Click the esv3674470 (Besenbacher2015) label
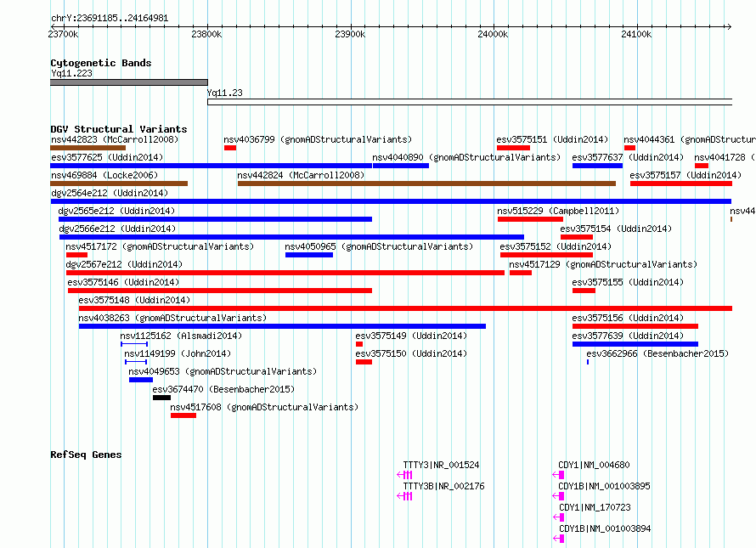This screenshot has width=756, height=548. (223, 389)
